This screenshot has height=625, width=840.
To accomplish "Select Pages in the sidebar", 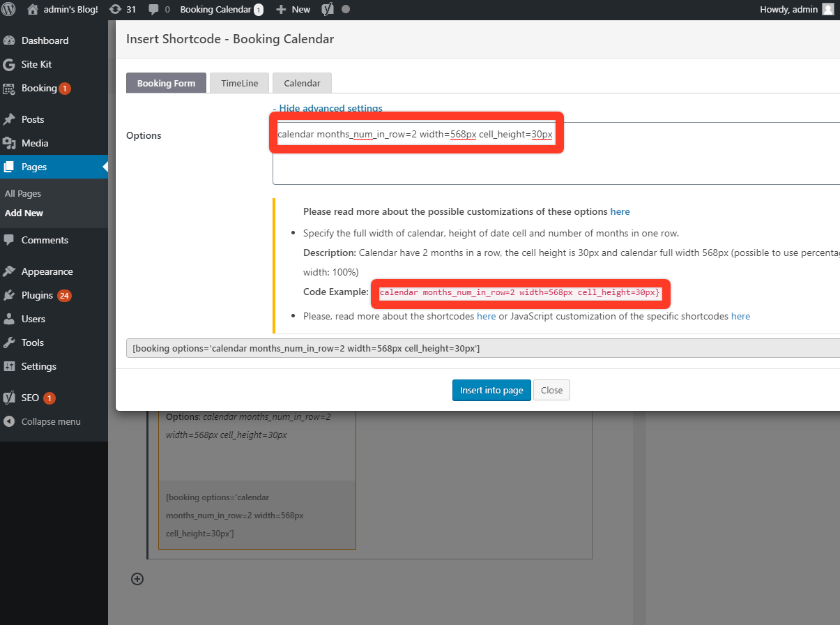I will (54, 167).
